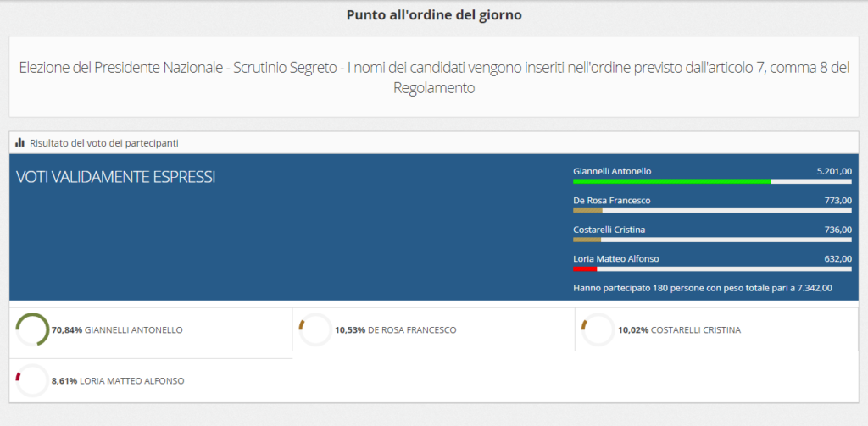Image resolution: width=868 pixels, height=426 pixels.
Task: Click Costarelli Cristina's 10,02% donut chart
Action: 598,329
